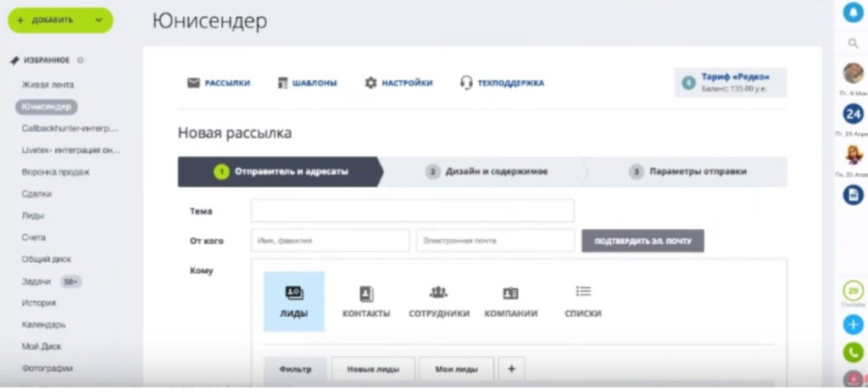Viewport: 868px width, 389px height.
Task: Select the Мои лиды filter
Action: 457,369
